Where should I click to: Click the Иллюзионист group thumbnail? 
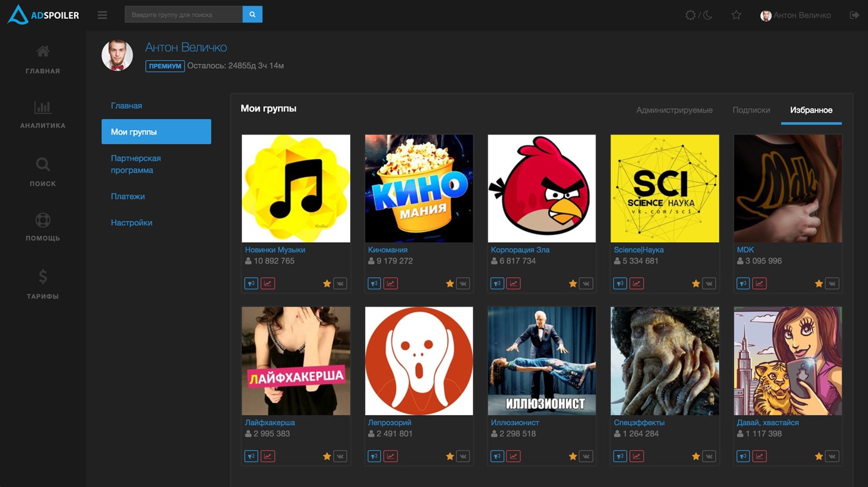pos(542,361)
